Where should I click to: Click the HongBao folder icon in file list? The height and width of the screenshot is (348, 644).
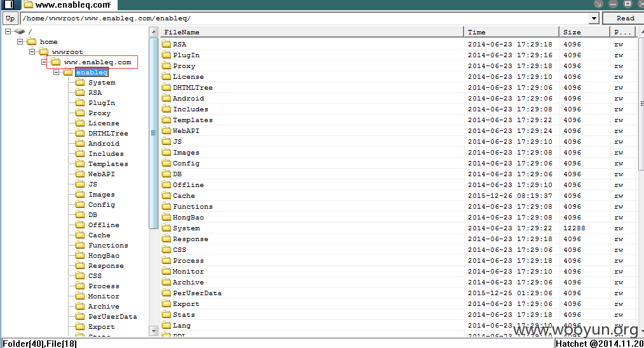click(x=166, y=217)
